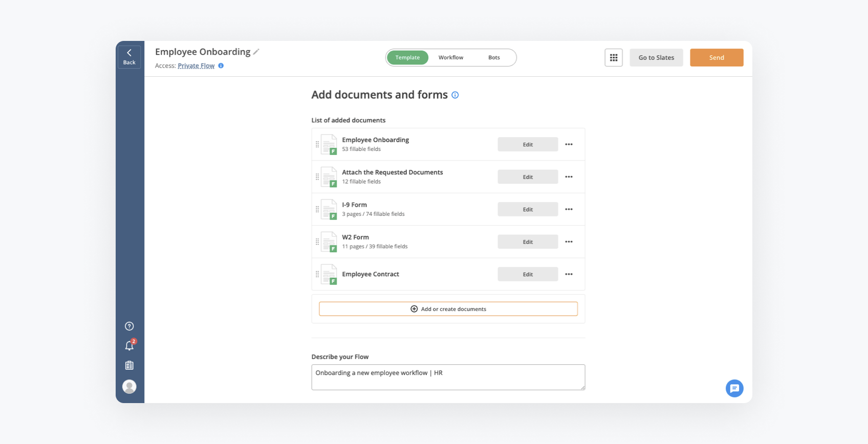868x444 pixels.
Task: Open the apps grid icon
Action: [613, 58]
